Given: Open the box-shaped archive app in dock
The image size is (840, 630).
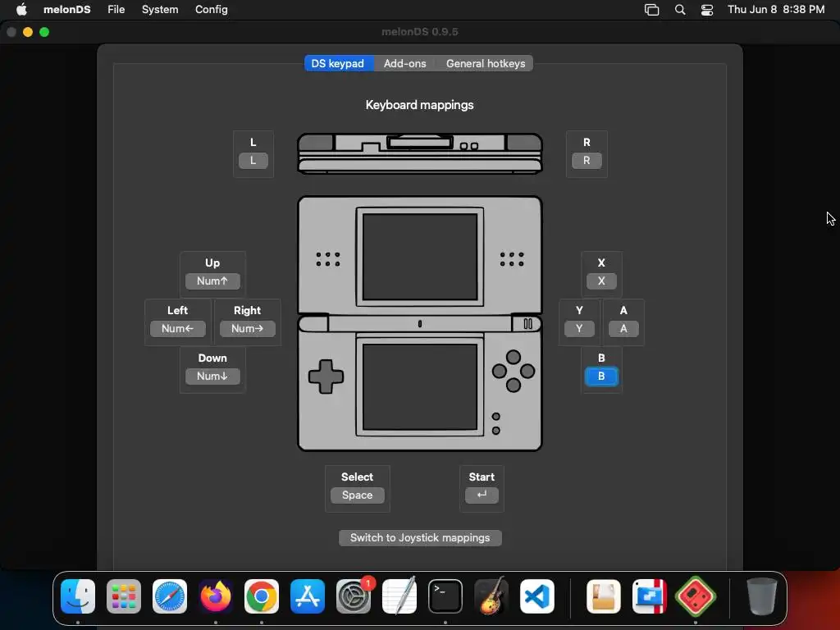Looking at the screenshot, I should point(604,596).
